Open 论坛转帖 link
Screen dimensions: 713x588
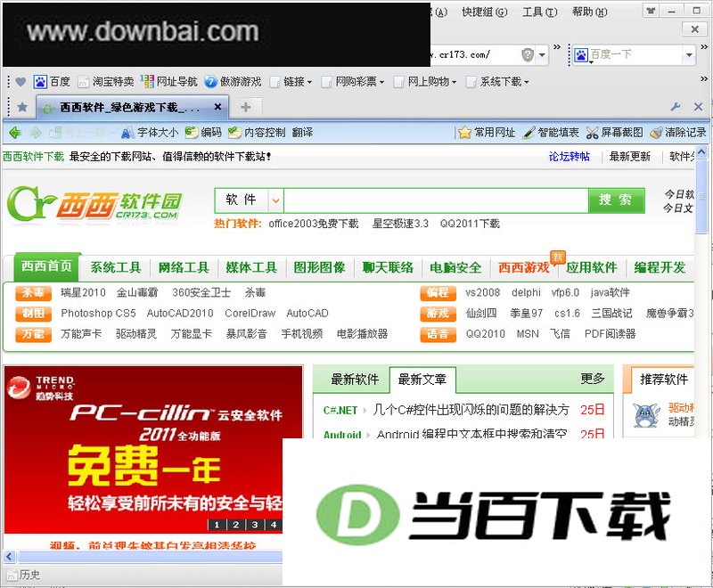(569, 157)
